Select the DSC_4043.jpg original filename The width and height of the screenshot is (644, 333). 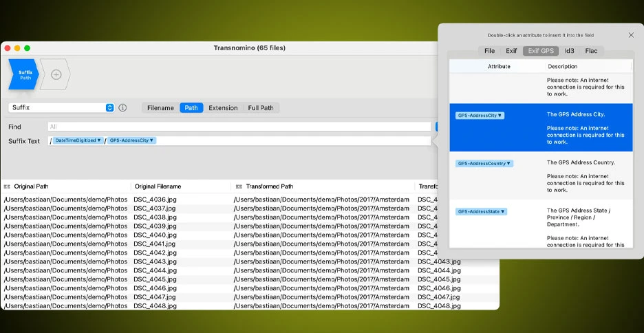tap(155, 261)
